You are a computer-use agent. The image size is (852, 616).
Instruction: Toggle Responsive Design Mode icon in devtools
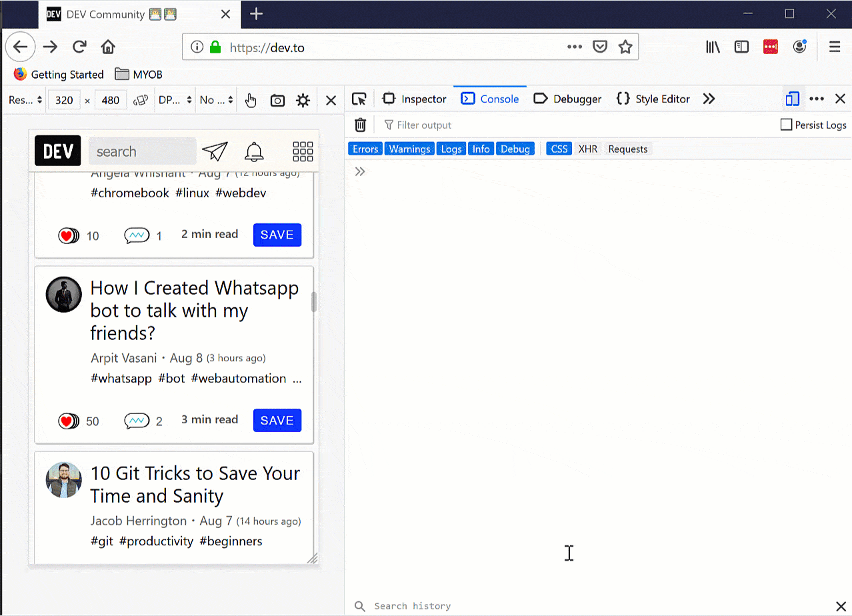(792, 99)
